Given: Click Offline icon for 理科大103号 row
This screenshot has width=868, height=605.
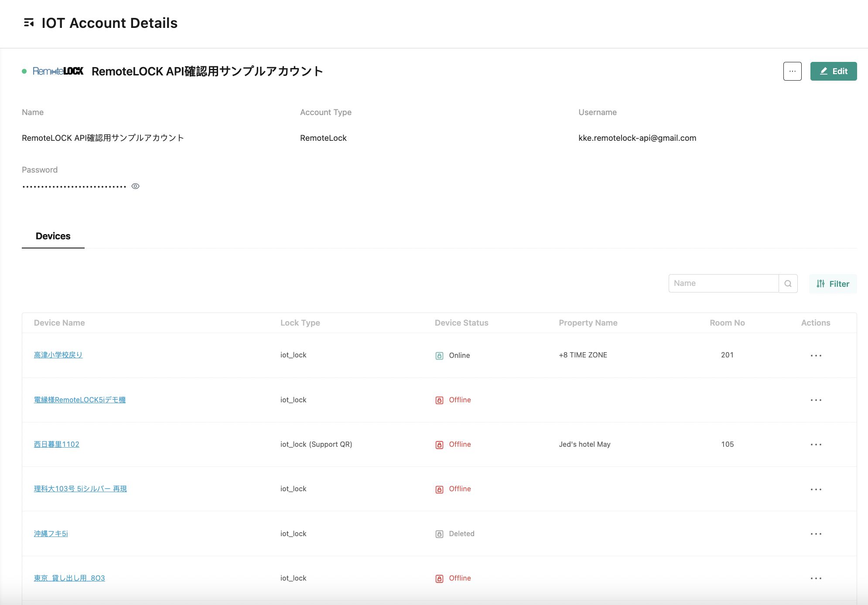Looking at the screenshot, I should click(x=439, y=489).
